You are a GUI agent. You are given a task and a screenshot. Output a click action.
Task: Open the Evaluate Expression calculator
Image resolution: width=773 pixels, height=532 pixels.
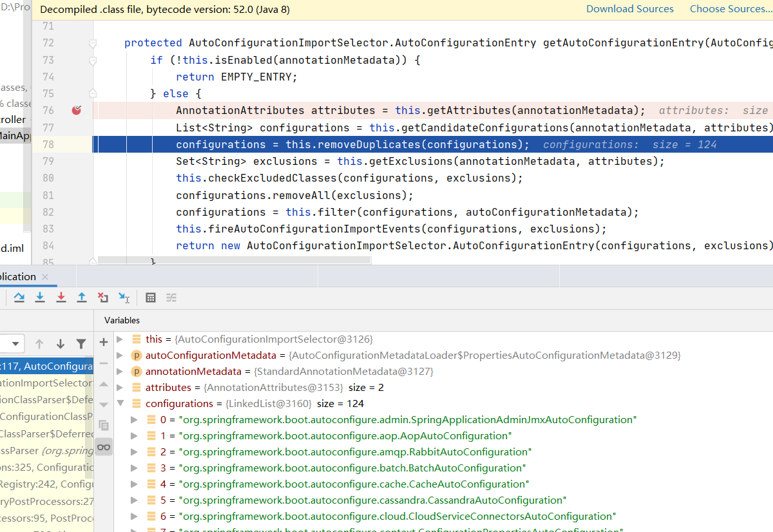pyautogui.click(x=151, y=298)
